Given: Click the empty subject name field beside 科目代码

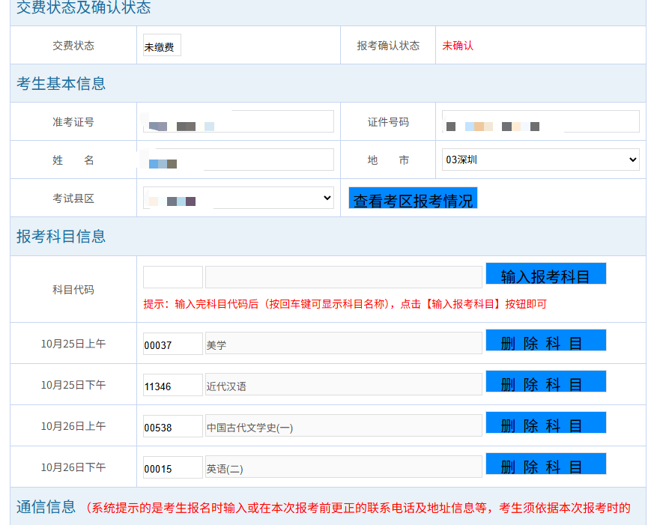Looking at the screenshot, I should 343,277.
